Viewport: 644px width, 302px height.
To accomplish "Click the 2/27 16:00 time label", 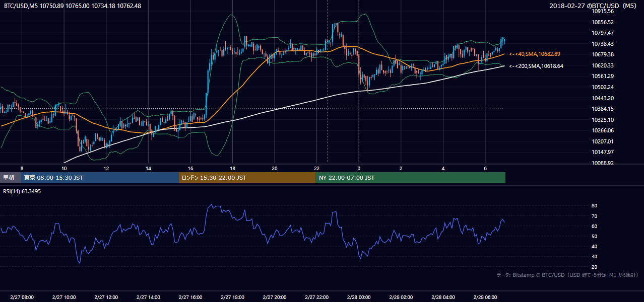I will click(x=190, y=297).
